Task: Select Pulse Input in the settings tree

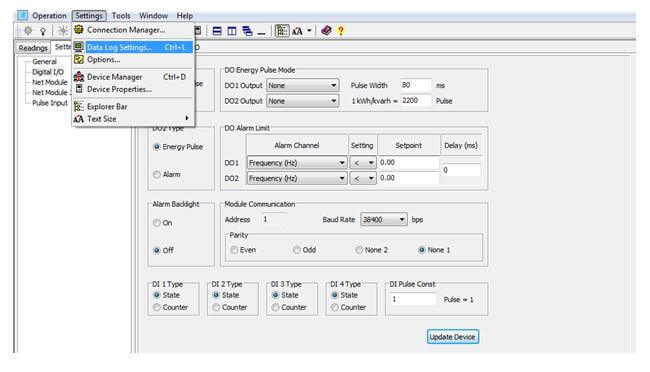Action: 50,103
